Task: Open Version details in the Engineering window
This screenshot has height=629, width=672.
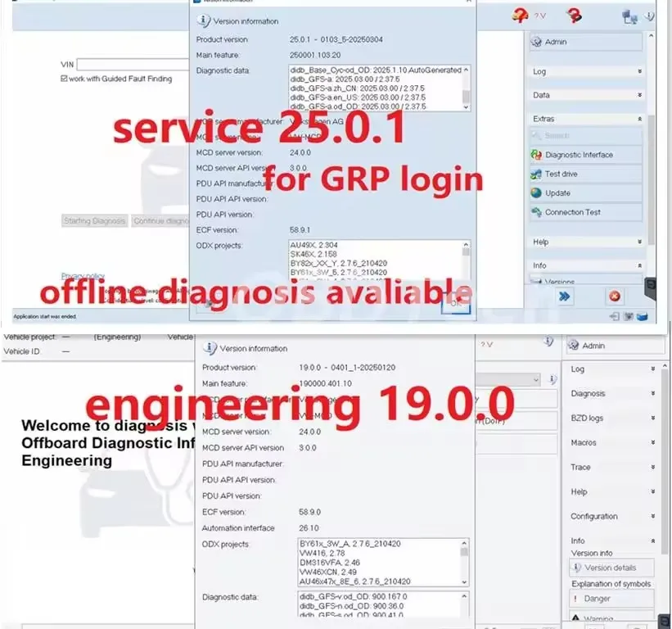Action: (x=611, y=568)
